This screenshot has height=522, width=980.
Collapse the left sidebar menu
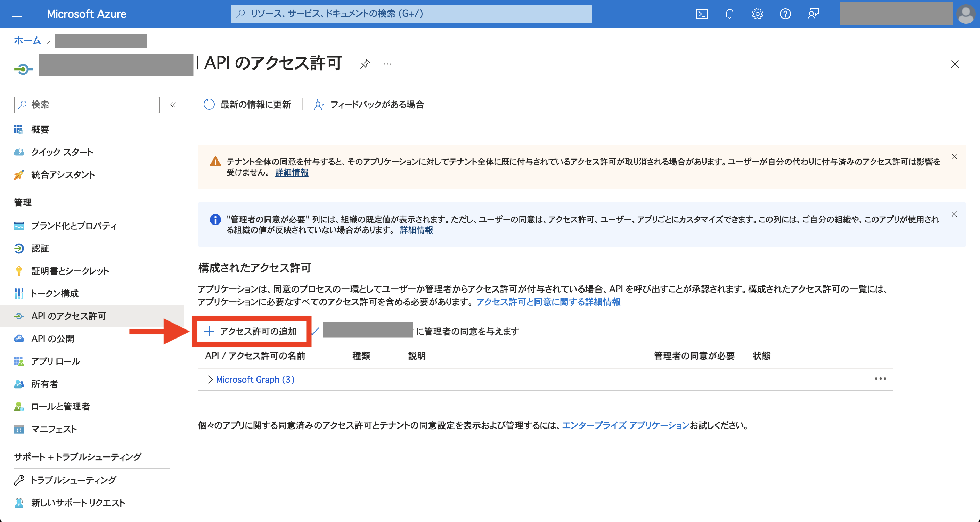(x=173, y=105)
